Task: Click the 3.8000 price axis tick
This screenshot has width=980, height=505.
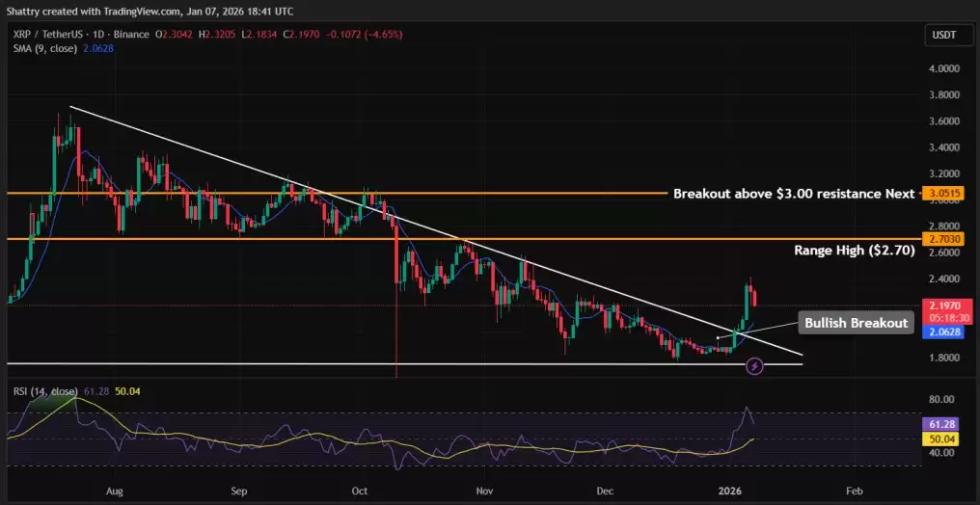Action: [943, 94]
